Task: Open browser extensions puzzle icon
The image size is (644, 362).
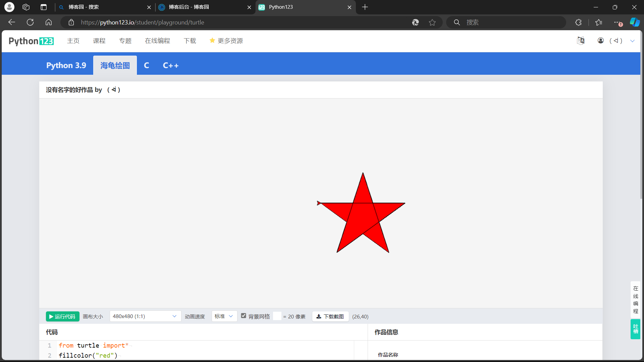Action: click(578, 22)
